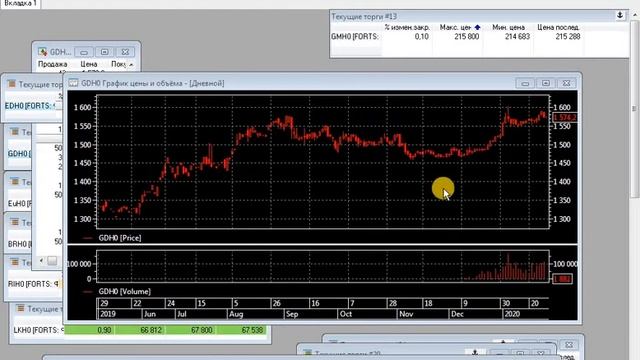Click the 2020 label on time axis
Screen dimensions: 640x360
512,314
